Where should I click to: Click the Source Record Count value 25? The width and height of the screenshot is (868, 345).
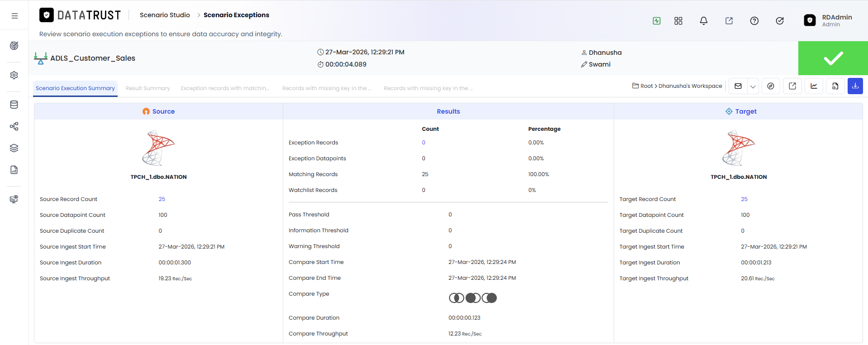click(162, 199)
